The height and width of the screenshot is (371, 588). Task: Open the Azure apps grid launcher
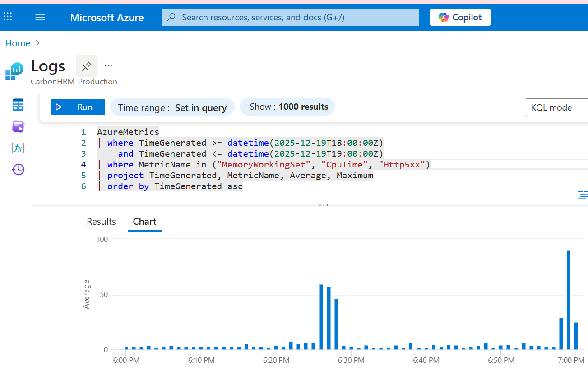[8, 17]
